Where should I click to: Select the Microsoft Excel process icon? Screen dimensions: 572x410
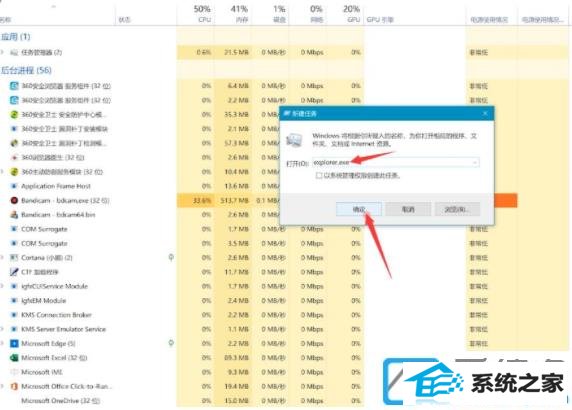pos(14,358)
